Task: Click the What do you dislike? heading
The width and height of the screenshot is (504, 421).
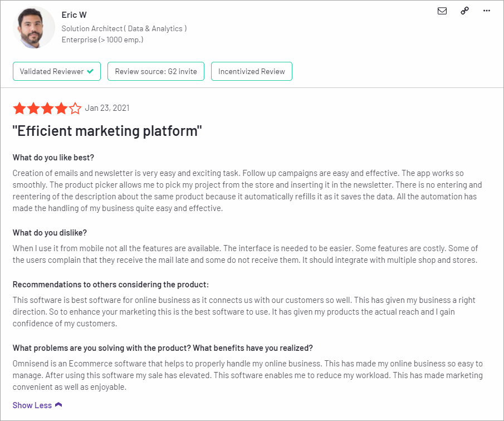Action: 50,233
